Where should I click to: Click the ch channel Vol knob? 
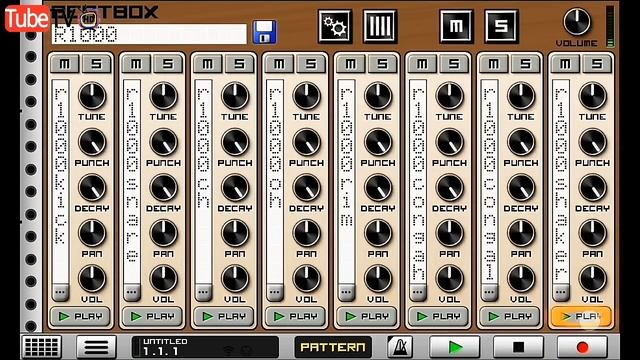pos(235,279)
